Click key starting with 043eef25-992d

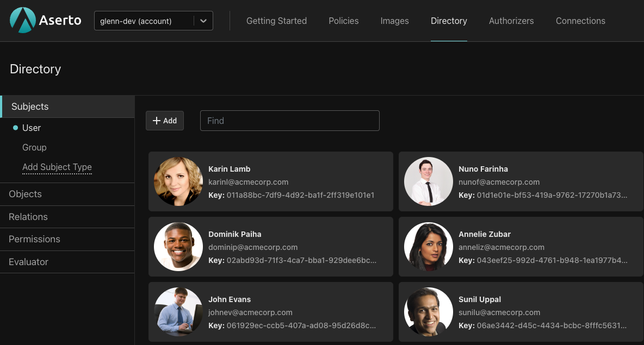pyautogui.click(x=552, y=260)
